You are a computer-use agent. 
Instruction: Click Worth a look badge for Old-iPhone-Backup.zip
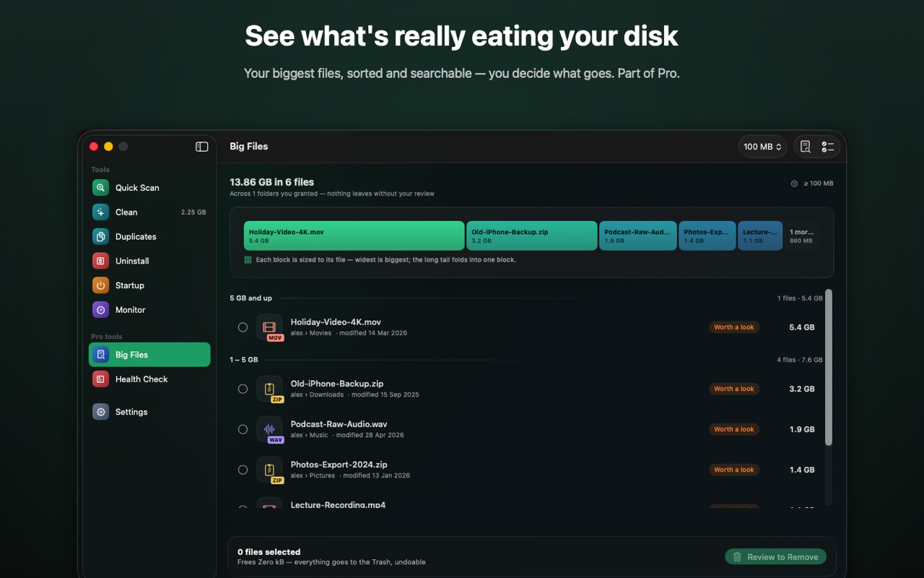733,389
